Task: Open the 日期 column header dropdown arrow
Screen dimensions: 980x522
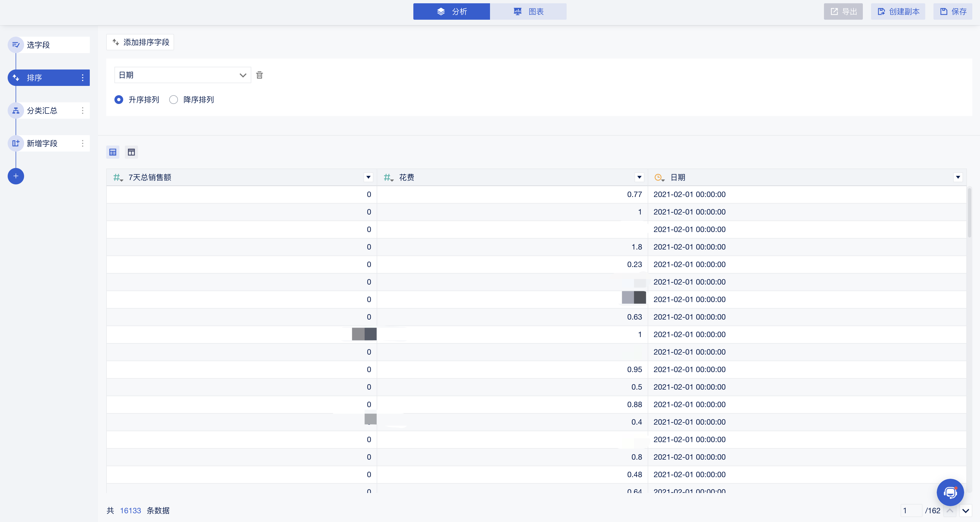Action: pos(958,177)
